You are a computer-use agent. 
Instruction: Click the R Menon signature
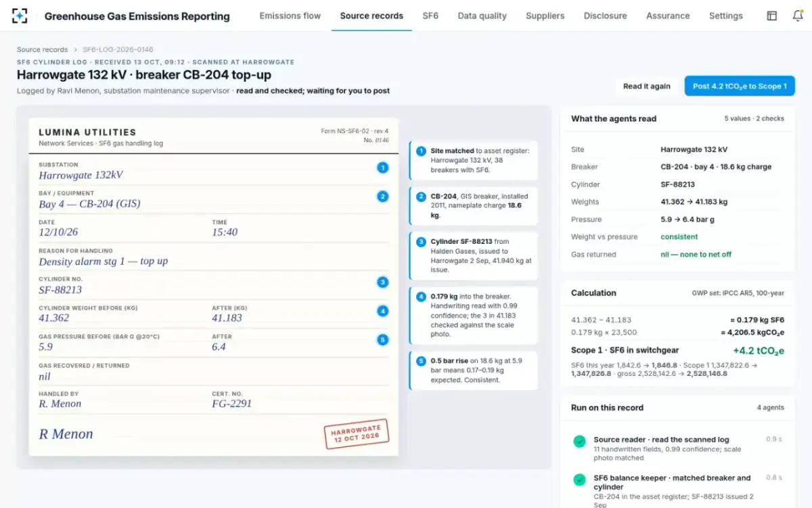click(x=66, y=434)
